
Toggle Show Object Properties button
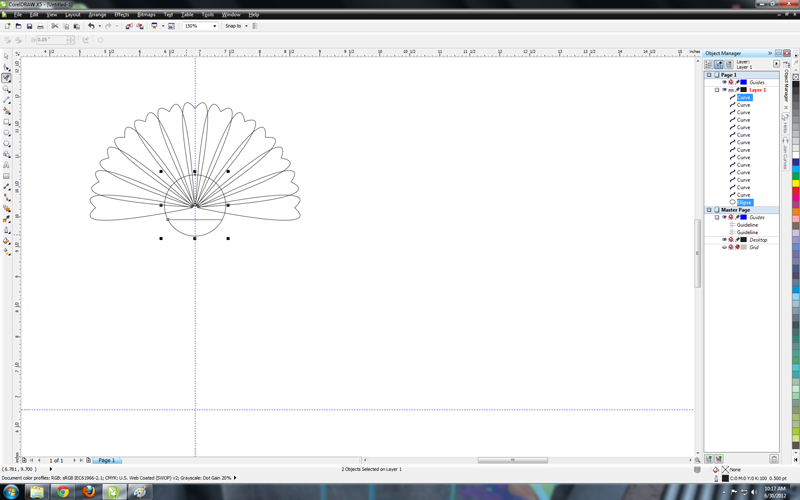(708, 64)
